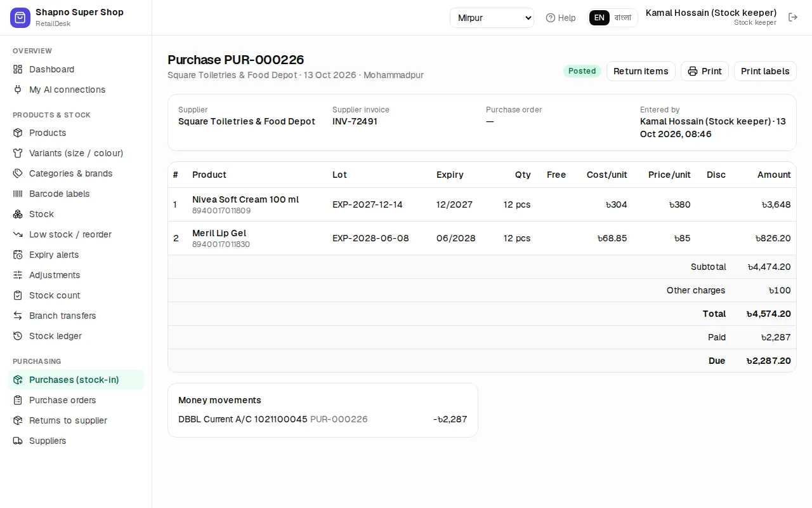Open Returns to supplier page
Screen dimensions: 812x508
(x=75, y=420)
